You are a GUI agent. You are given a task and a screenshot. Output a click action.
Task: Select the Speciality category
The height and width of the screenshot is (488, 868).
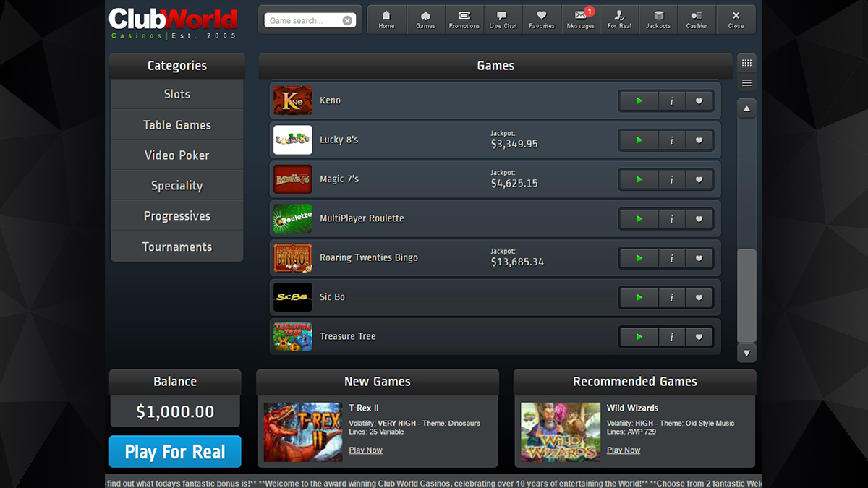[x=177, y=186]
